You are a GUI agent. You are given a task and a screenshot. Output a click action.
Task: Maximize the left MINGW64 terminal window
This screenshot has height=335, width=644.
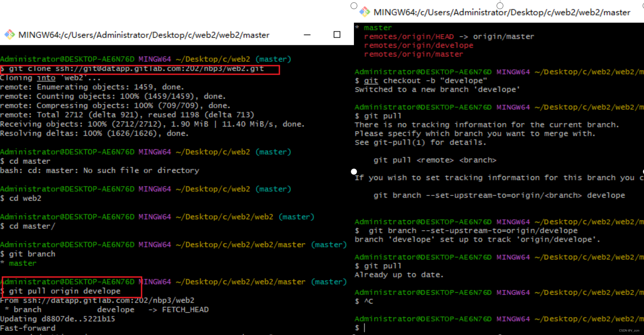coord(337,35)
